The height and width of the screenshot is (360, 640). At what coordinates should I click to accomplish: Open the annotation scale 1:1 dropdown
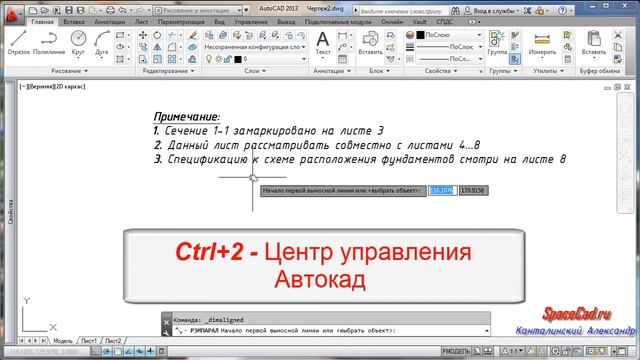click(513, 351)
